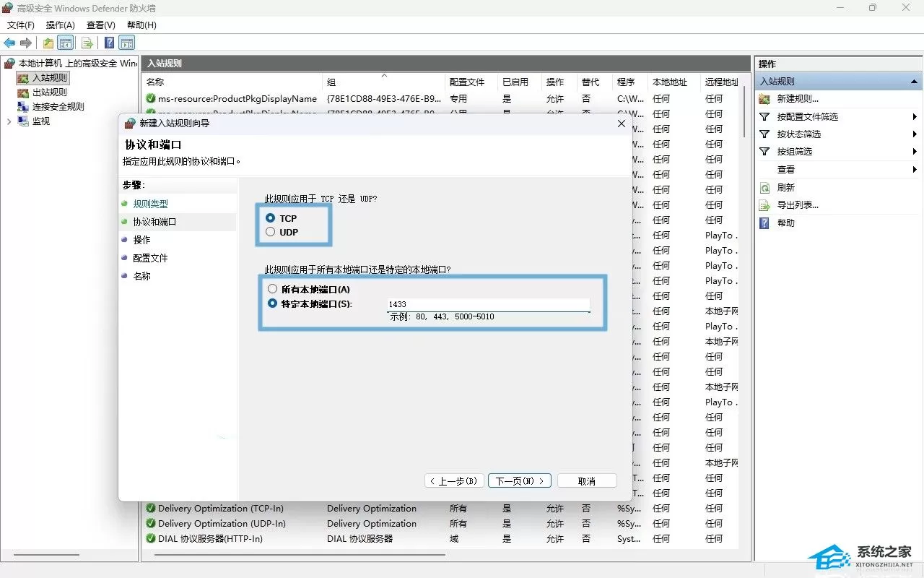Go back with the blue left arrow toolbar icon
This screenshot has width=924, height=578.
[9, 43]
